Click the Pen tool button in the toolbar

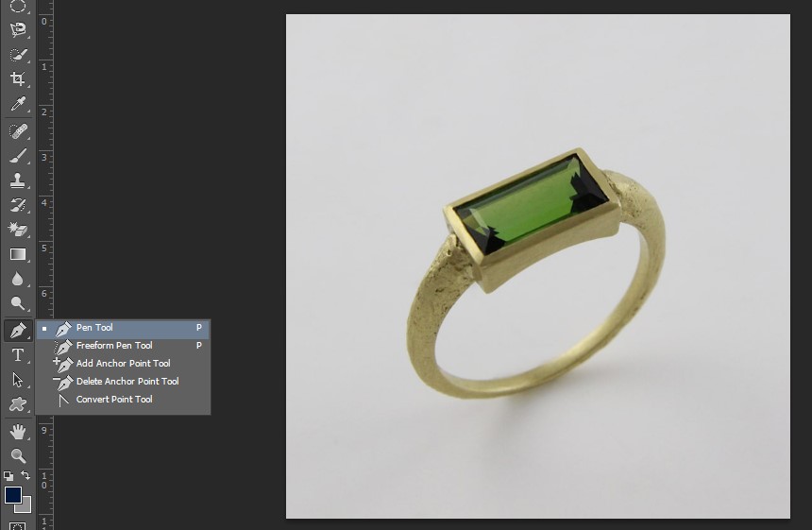(x=18, y=330)
